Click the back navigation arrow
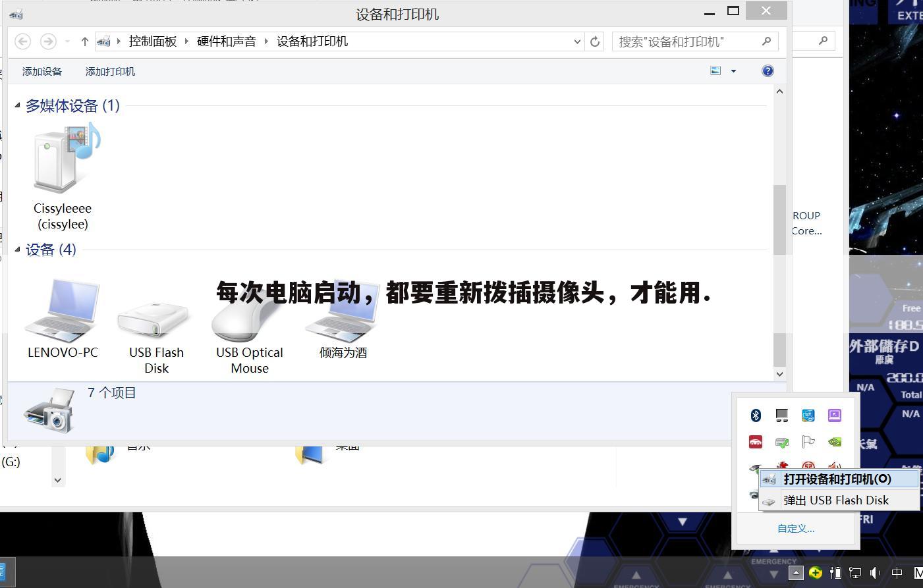This screenshot has width=923, height=588. [x=23, y=41]
